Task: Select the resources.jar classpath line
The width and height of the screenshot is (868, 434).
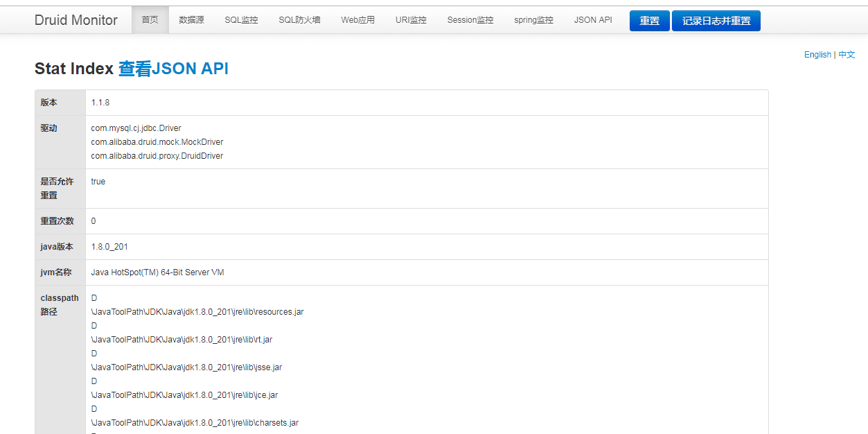Action: tap(197, 312)
